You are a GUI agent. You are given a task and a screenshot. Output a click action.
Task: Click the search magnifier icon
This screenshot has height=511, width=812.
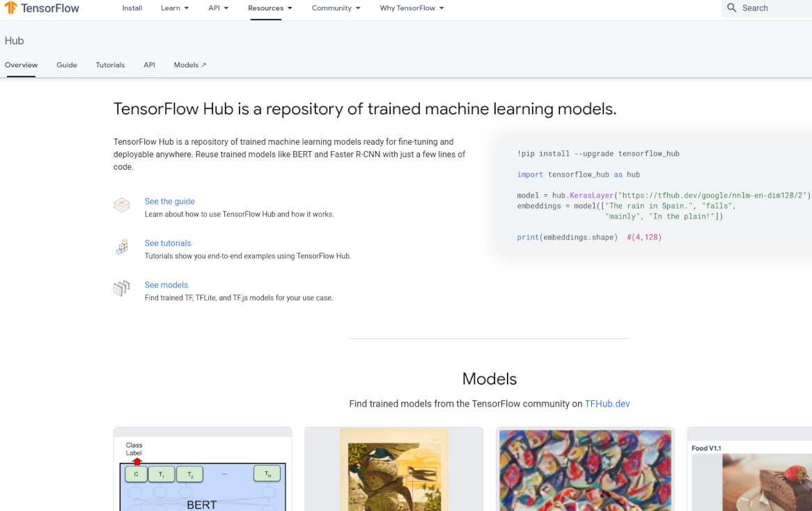tap(731, 8)
